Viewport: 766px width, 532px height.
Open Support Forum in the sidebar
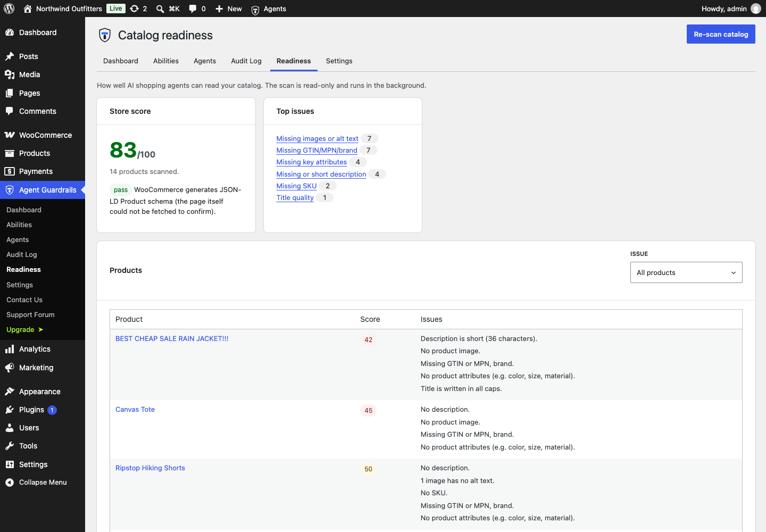30,315
